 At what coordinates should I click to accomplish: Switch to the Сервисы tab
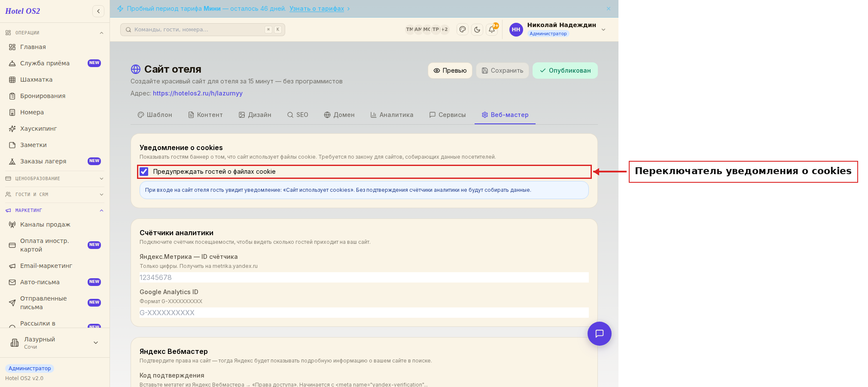coord(448,115)
